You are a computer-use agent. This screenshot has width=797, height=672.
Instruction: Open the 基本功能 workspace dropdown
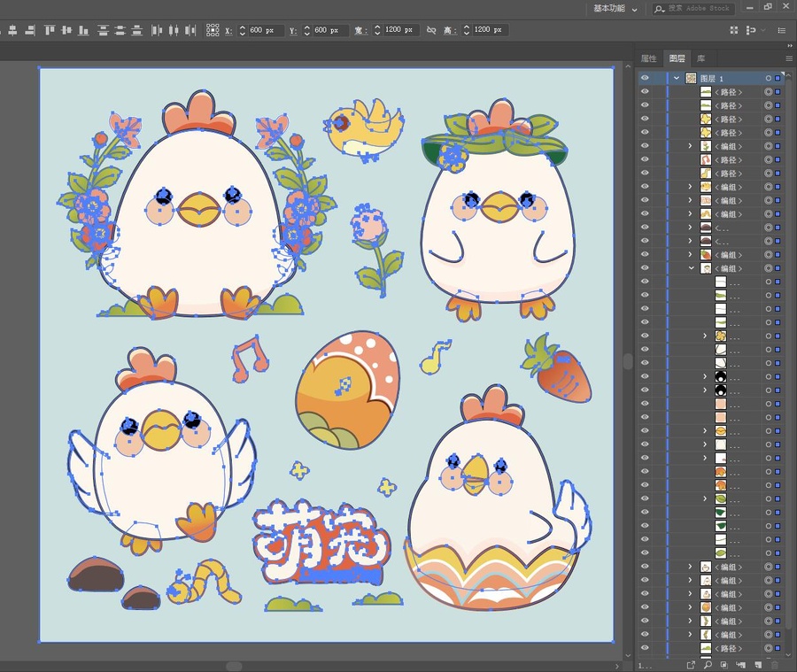615,9
